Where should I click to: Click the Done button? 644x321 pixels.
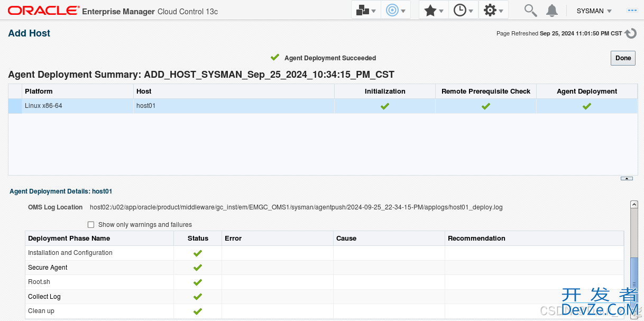[623, 58]
